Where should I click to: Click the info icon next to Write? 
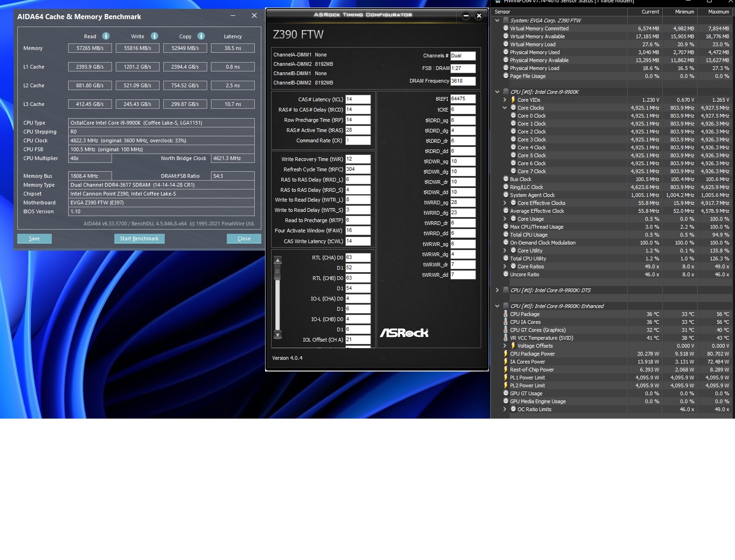[x=154, y=36]
